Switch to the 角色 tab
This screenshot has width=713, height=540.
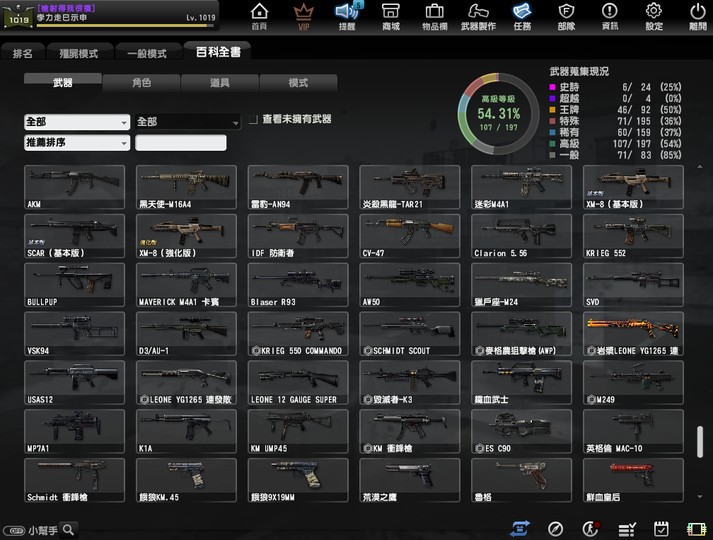point(141,83)
